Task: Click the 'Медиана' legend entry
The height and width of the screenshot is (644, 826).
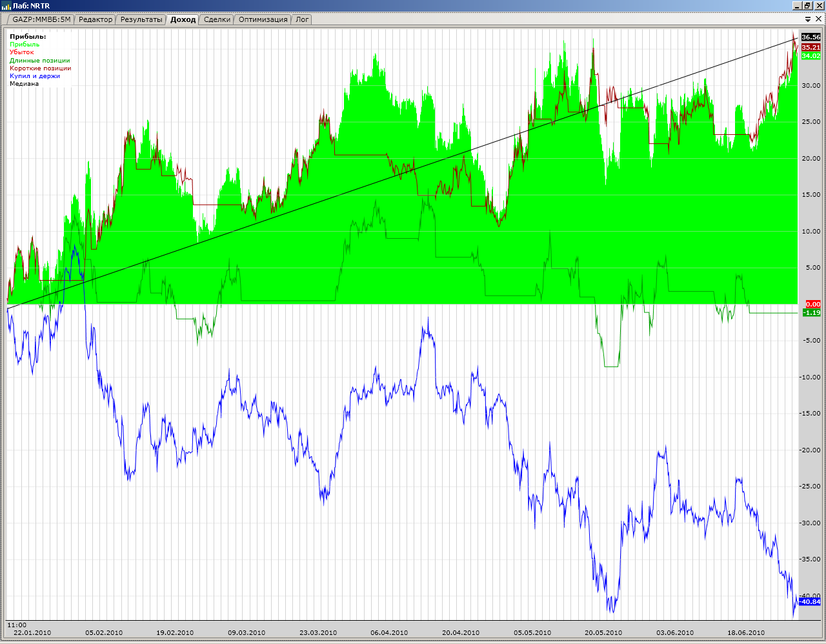Action: pos(24,84)
